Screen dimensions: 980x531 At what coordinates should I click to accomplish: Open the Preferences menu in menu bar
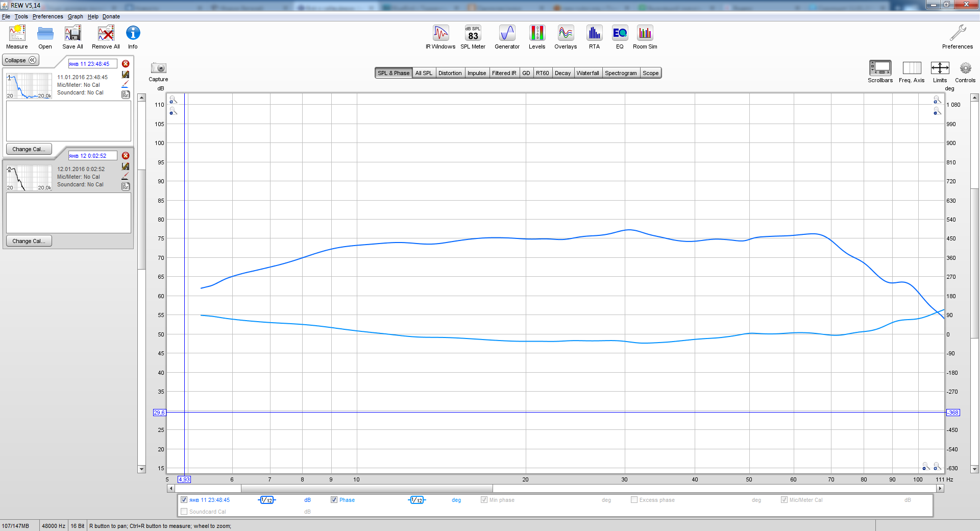[x=47, y=16]
